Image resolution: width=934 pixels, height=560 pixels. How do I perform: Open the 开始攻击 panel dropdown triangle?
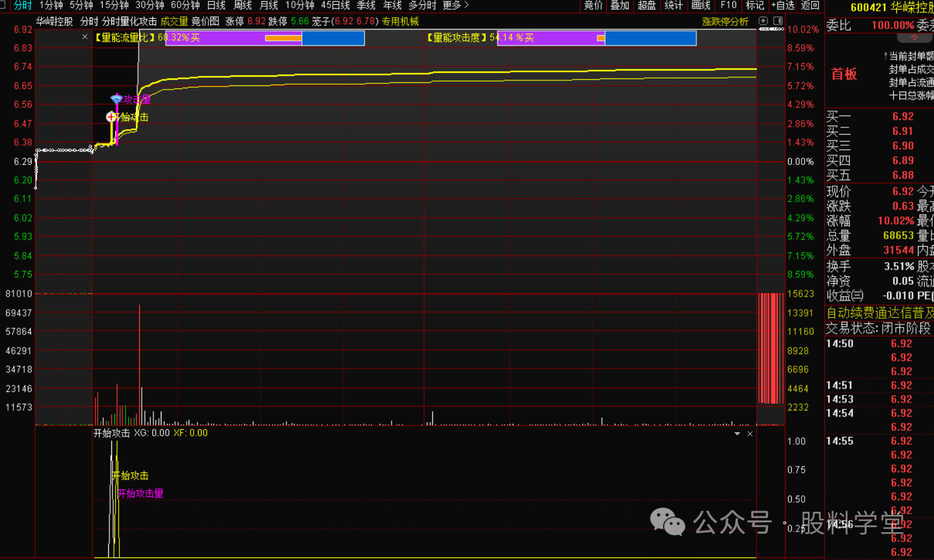737,434
